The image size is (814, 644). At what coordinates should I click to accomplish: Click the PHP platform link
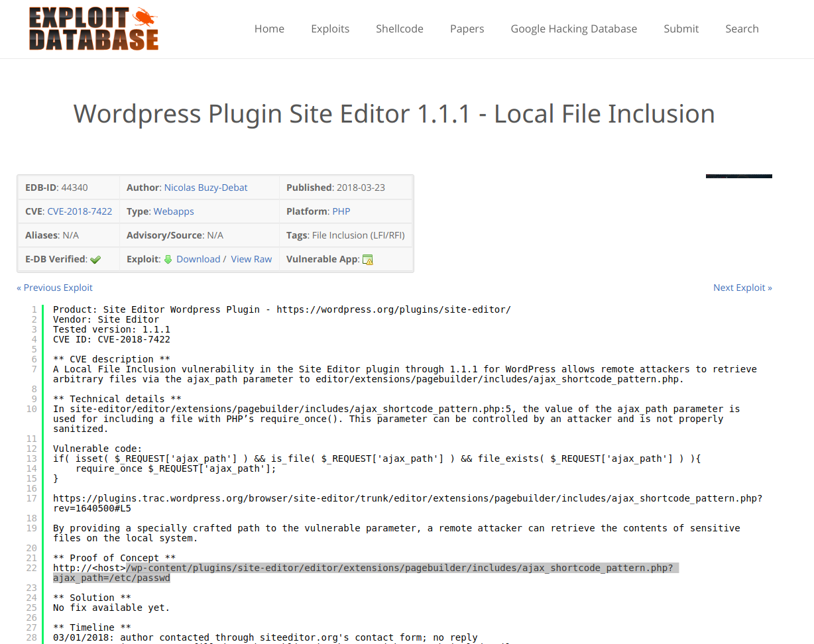click(x=341, y=211)
